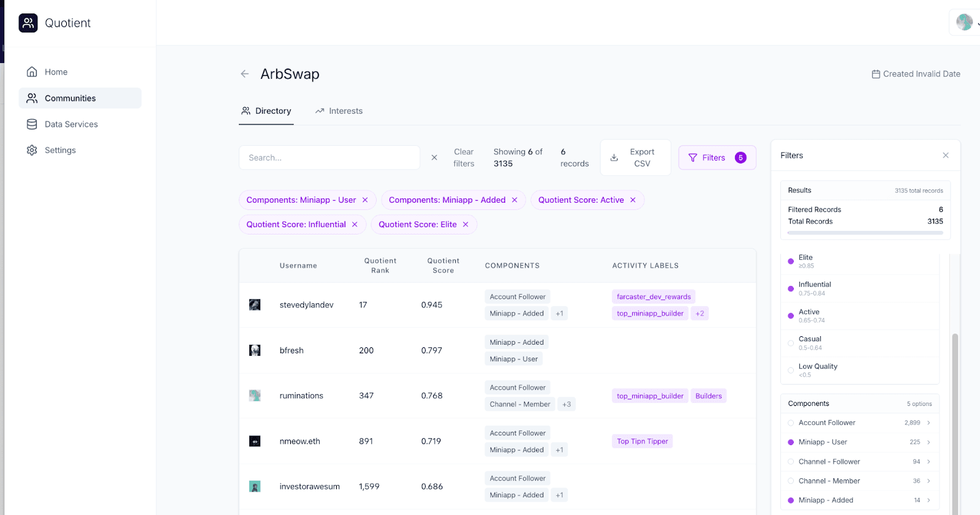The height and width of the screenshot is (515, 980).
Task: Expand the Miniapp - User chevron
Action: 929,442
